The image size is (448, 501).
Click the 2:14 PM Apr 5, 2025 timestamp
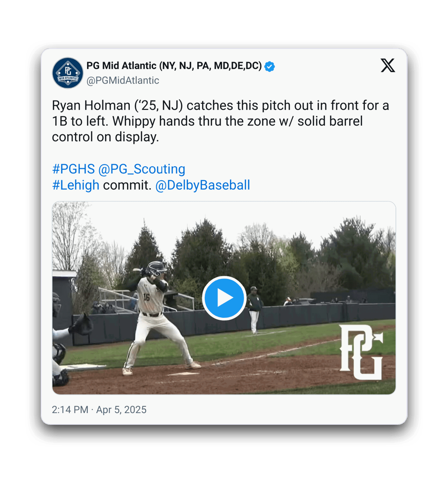pyautogui.click(x=99, y=410)
